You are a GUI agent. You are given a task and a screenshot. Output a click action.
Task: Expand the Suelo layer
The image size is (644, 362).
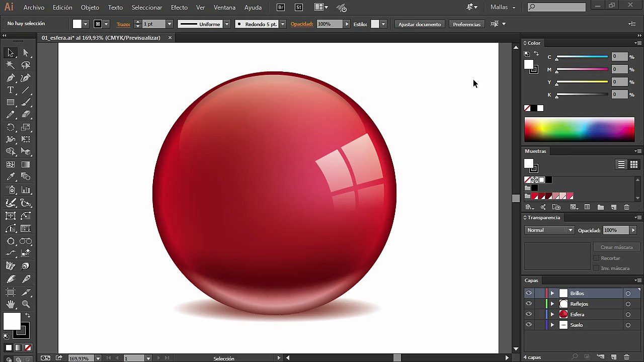pyautogui.click(x=552, y=325)
